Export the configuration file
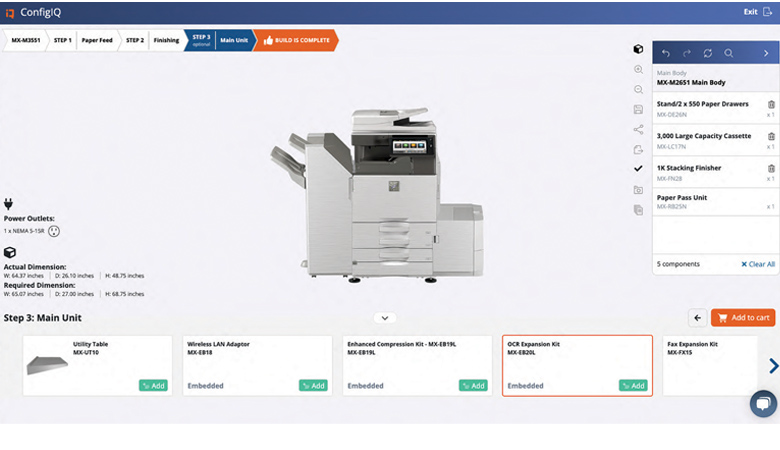Image resolution: width=780 pixels, height=450 pixels. [638, 149]
